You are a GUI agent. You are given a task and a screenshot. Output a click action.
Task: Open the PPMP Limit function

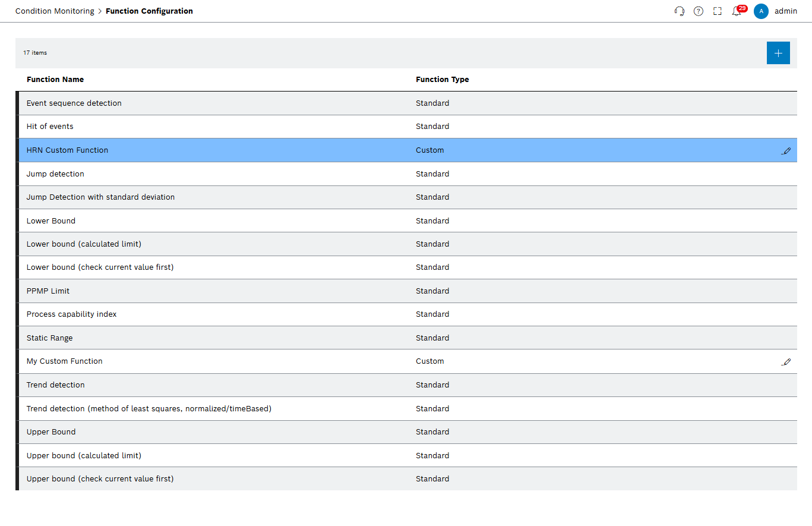[x=48, y=291]
